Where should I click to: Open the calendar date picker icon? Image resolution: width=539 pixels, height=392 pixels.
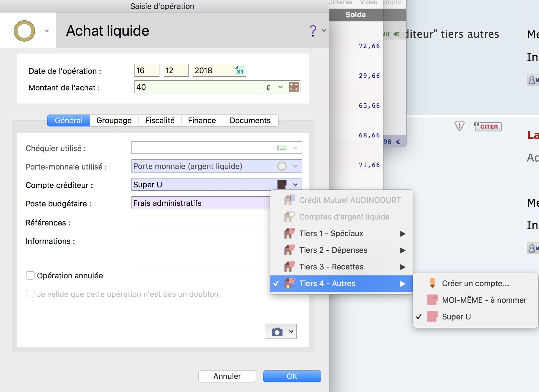pos(239,70)
